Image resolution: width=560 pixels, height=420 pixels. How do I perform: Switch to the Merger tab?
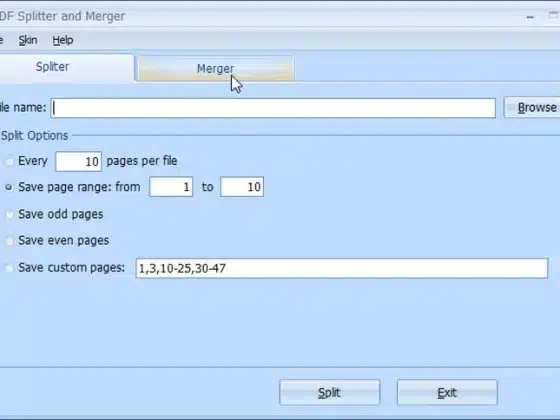[215, 68]
